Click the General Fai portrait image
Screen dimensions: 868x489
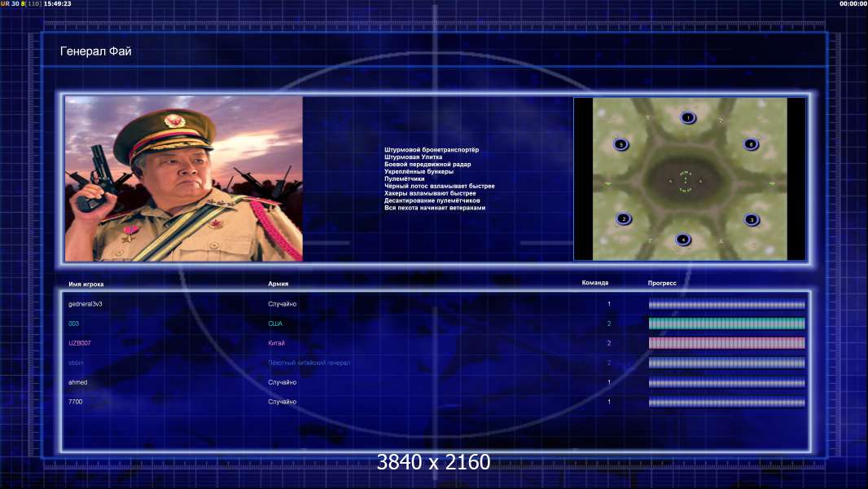[184, 178]
